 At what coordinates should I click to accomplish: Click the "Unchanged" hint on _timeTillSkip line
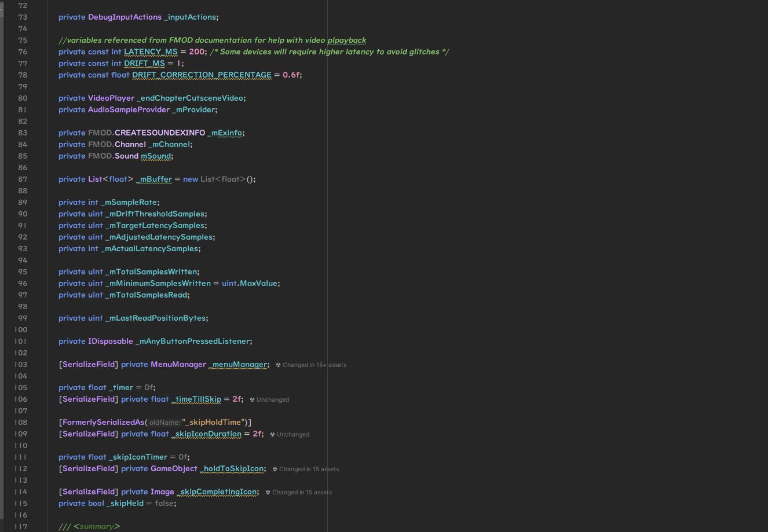[272, 400]
